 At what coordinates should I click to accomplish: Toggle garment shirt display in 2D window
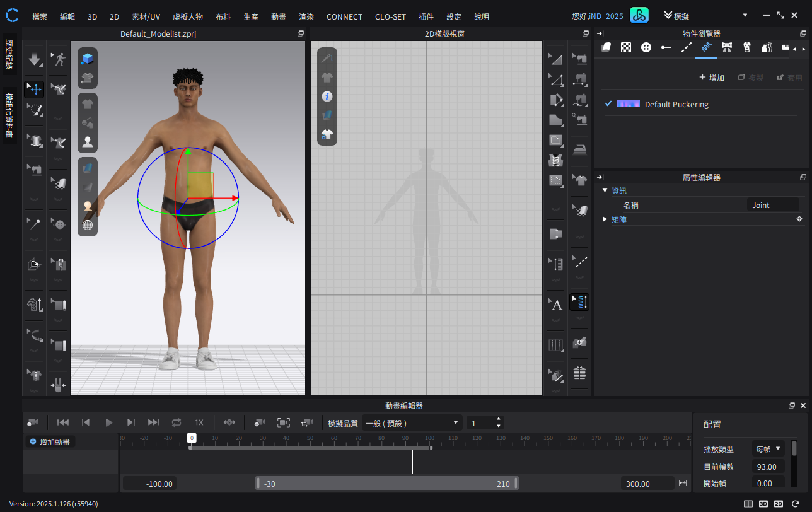pyautogui.click(x=327, y=78)
